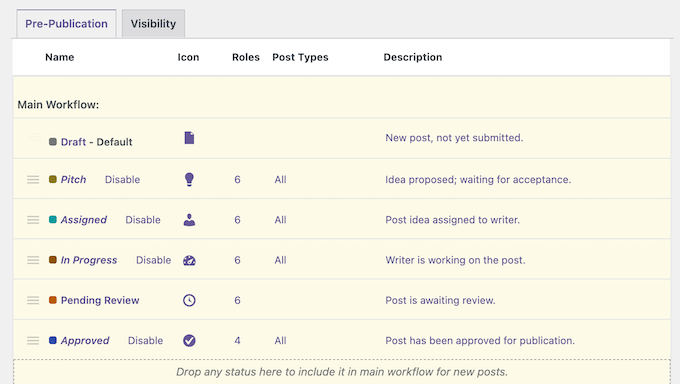
Task: Click the Assigned person icon
Action: 189,220
